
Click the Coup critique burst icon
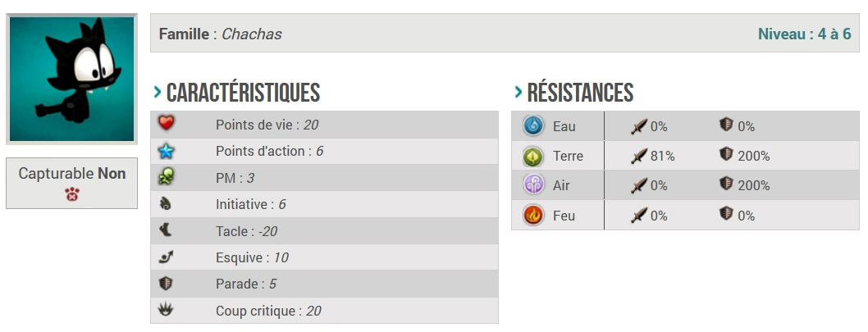[167, 310]
